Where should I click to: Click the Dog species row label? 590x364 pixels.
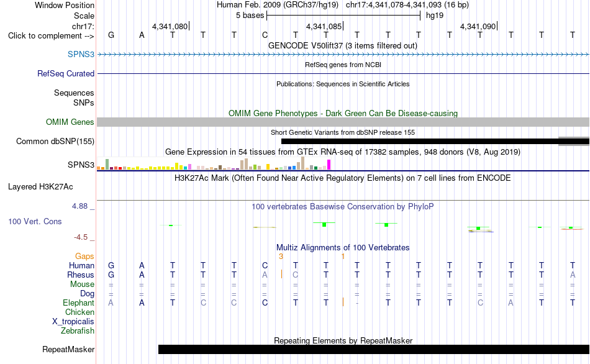click(87, 294)
